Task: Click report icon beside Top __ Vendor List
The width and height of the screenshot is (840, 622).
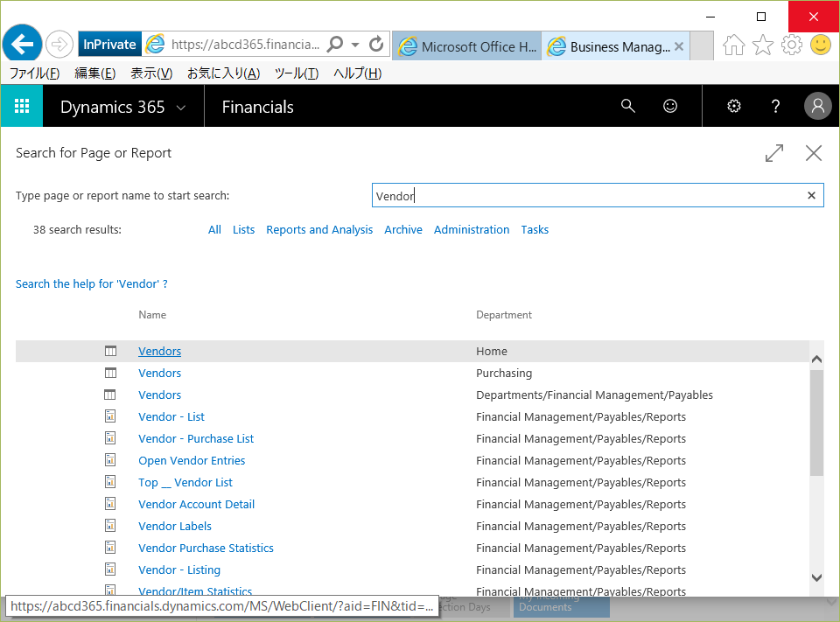Action: 110,482
